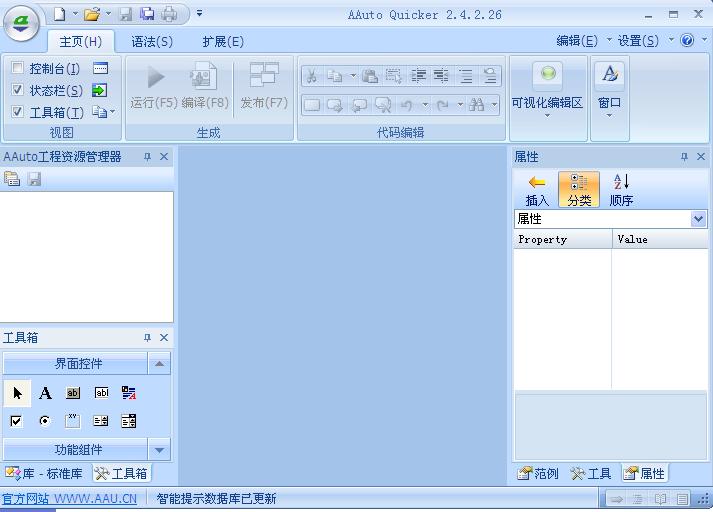
Task: Click the Property column header
Action: coord(563,239)
